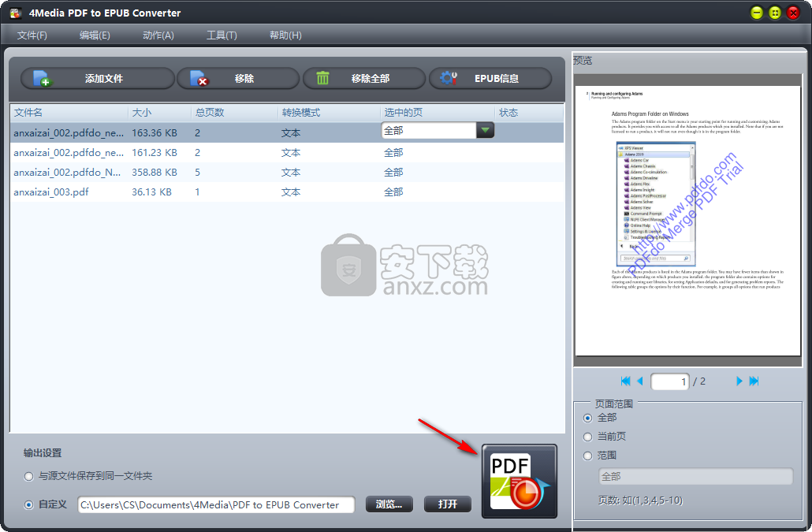This screenshot has width=812, height=532.
Task: Open the File menu
Action: 32,35
